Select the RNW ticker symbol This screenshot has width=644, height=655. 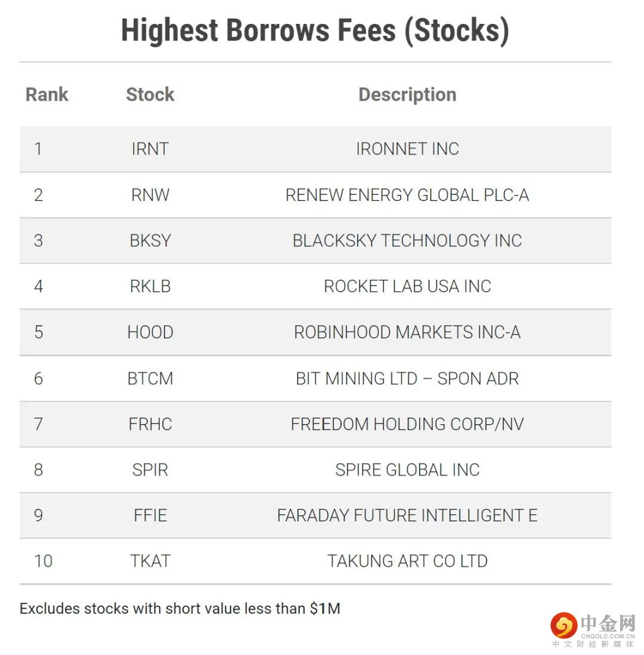tap(150, 195)
